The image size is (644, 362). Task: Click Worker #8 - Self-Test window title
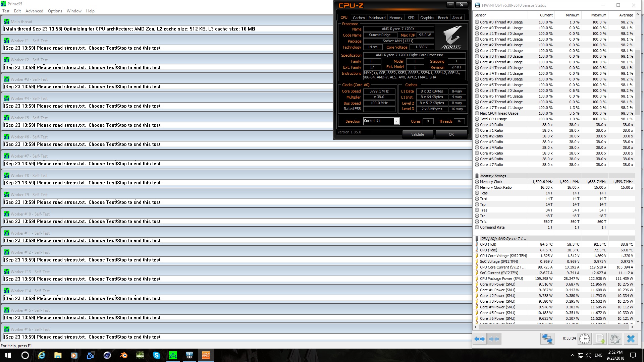click(x=29, y=175)
